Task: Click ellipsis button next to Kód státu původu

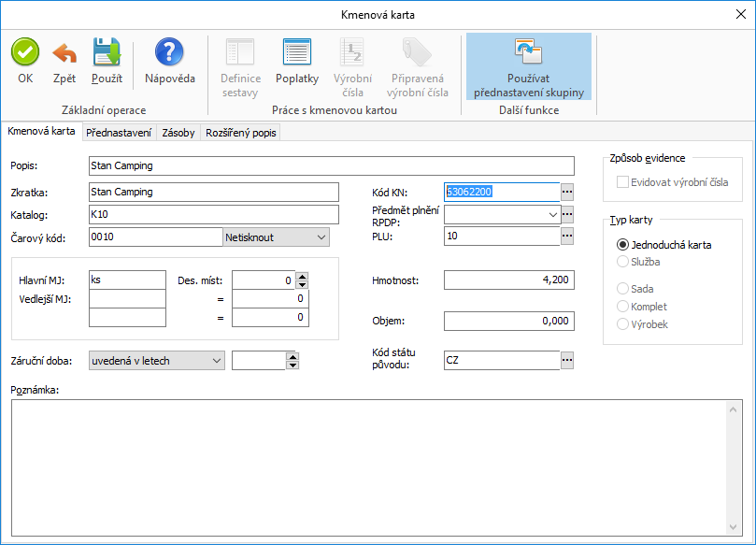Action: coord(566,360)
